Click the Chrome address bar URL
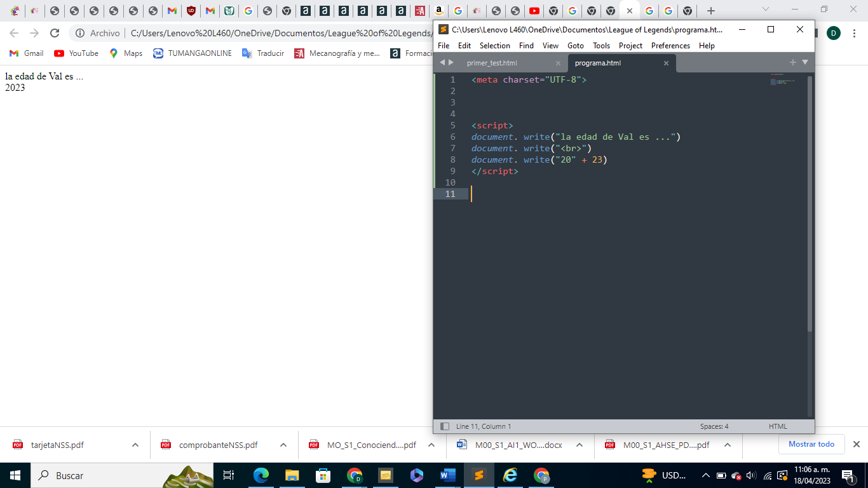The width and height of the screenshot is (868, 488). click(281, 33)
